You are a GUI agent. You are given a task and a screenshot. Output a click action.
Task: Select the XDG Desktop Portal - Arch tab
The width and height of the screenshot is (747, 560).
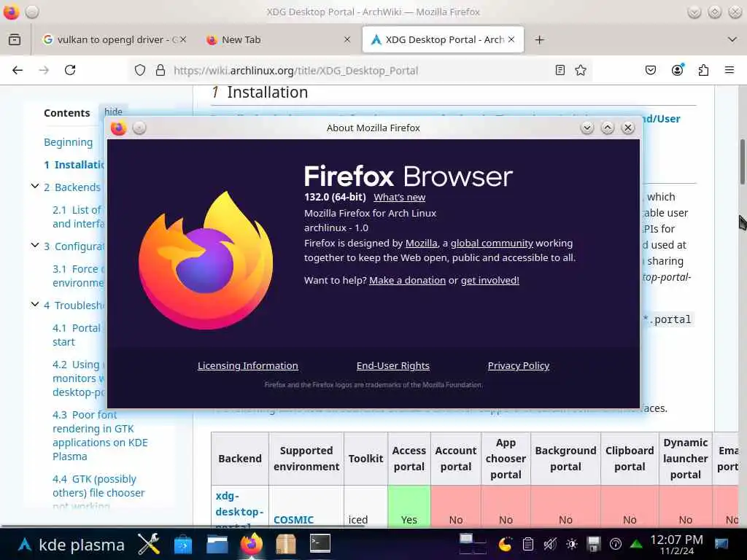pyautogui.click(x=443, y=39)
